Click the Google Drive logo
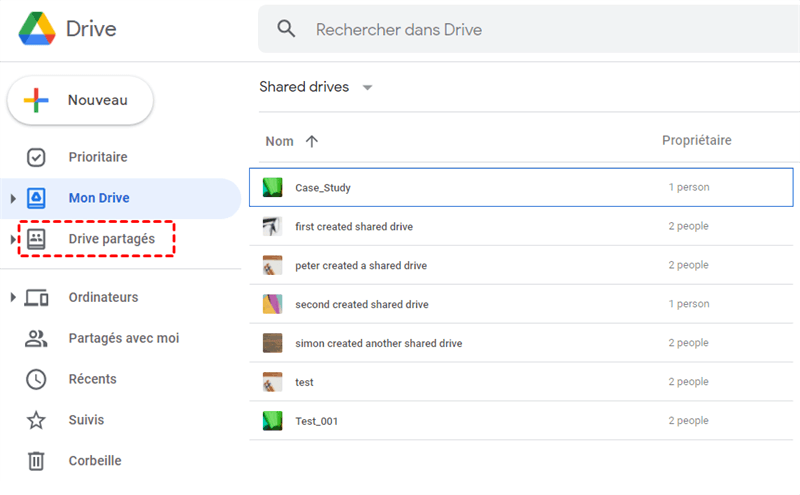Image resolution: width=800 pixels, height=495 pixels. click(37, 28)
